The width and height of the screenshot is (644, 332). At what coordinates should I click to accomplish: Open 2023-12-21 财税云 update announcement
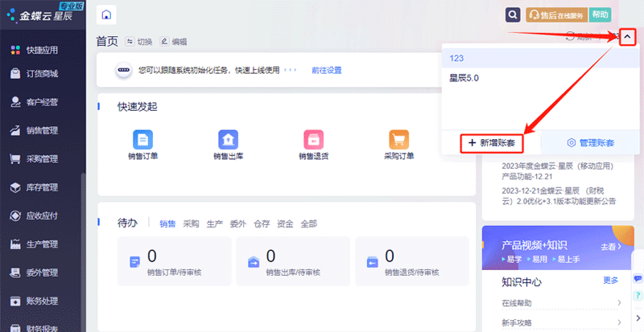point(559,196)
